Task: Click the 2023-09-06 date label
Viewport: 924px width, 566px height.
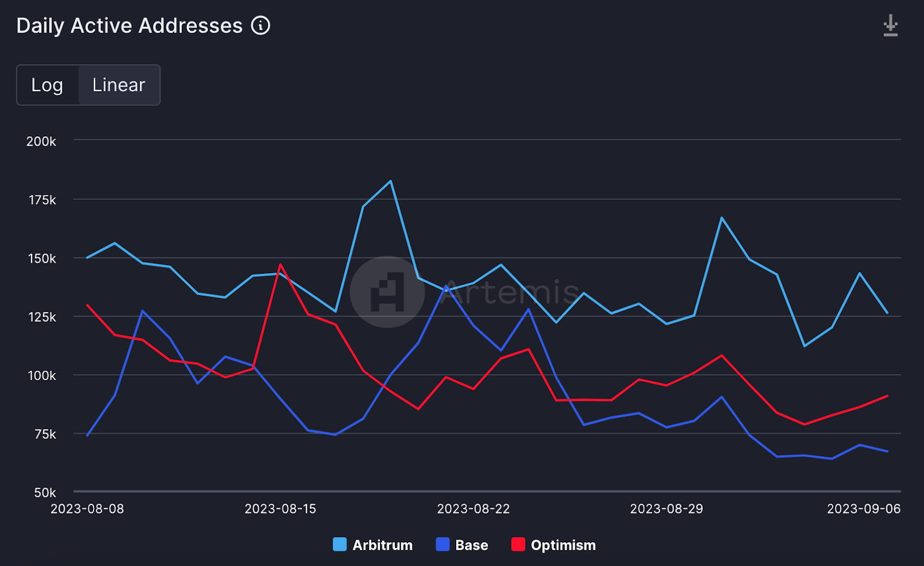Action: 864,509
